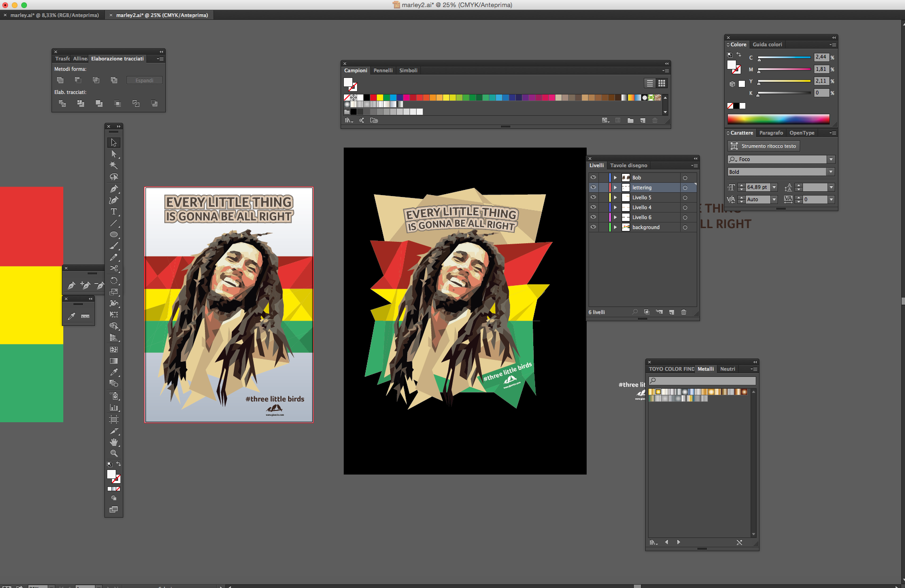Switch to Simboli tab
Image resolution: width=905 pixels, height=588 pixels.
click(x=408, y=70)
